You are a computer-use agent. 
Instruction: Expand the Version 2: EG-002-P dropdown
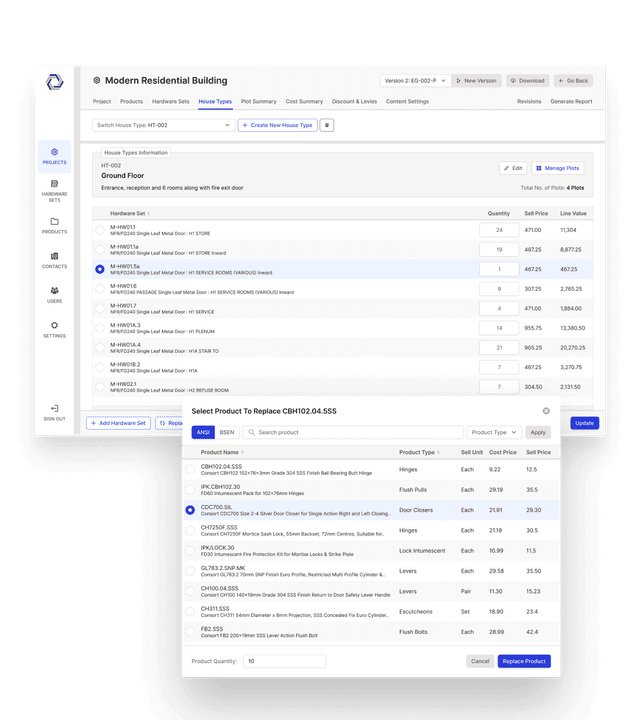(415, 81)
